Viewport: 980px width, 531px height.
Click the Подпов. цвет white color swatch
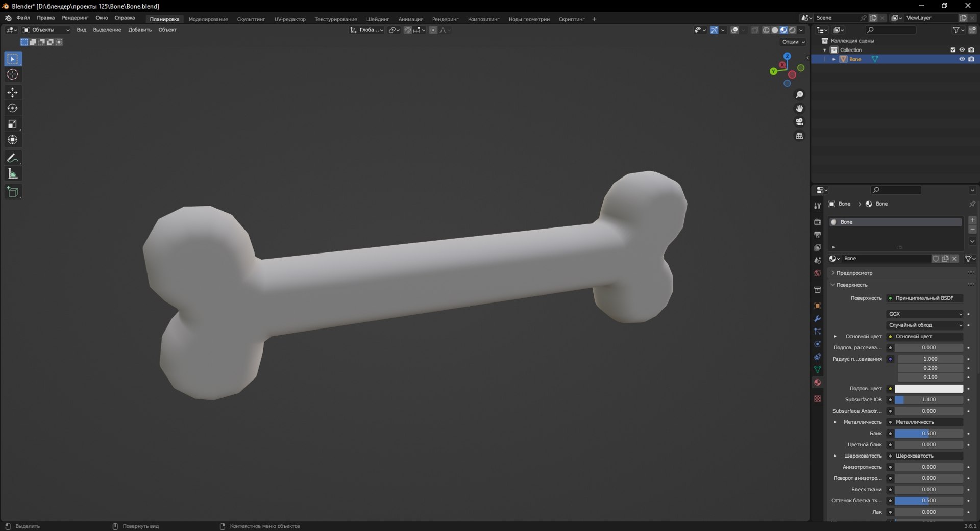[929, 389]
